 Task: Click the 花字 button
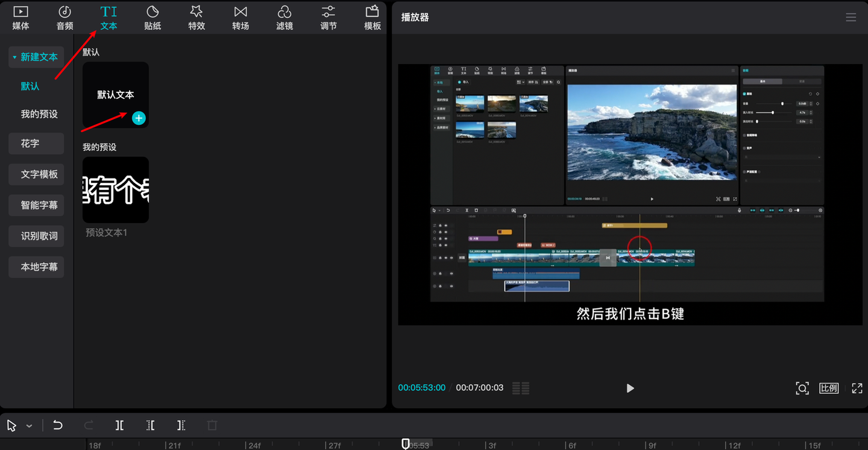[36, 144]
